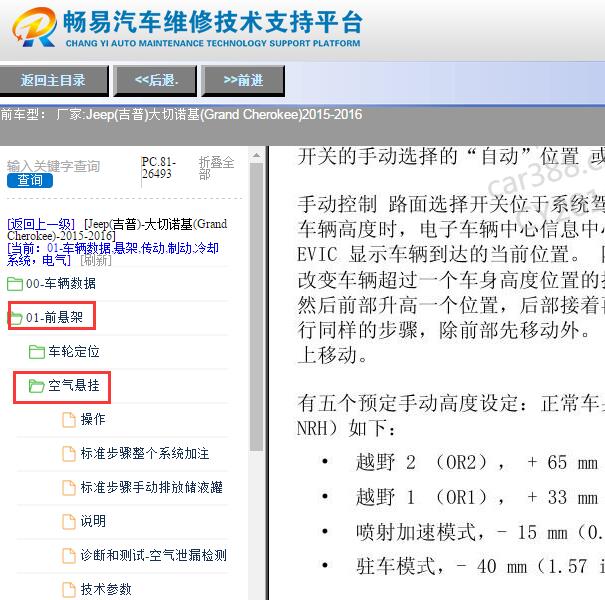Expand the 00-车辆数据 tree item
605x600 pixels.
pyautogui.click(x=61, y=284)
